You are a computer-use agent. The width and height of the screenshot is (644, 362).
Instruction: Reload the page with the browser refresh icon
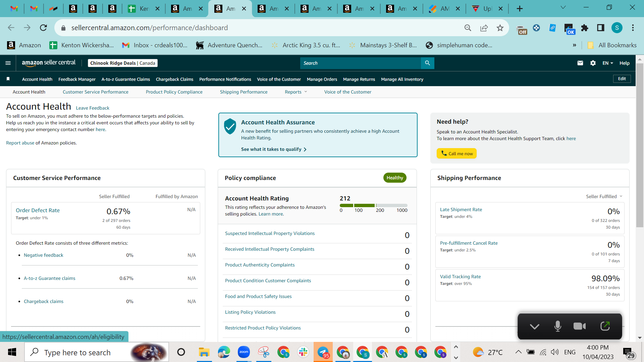(x=43, y=28)
